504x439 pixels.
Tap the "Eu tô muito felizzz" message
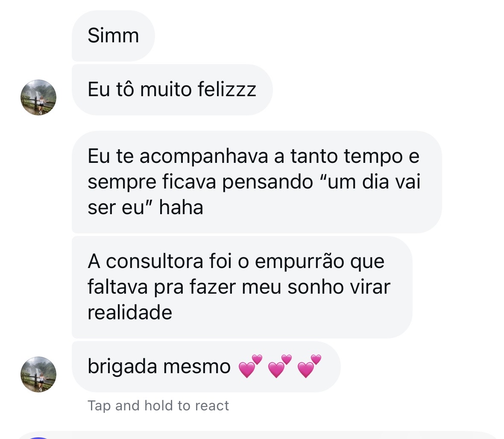coord(172,90)
